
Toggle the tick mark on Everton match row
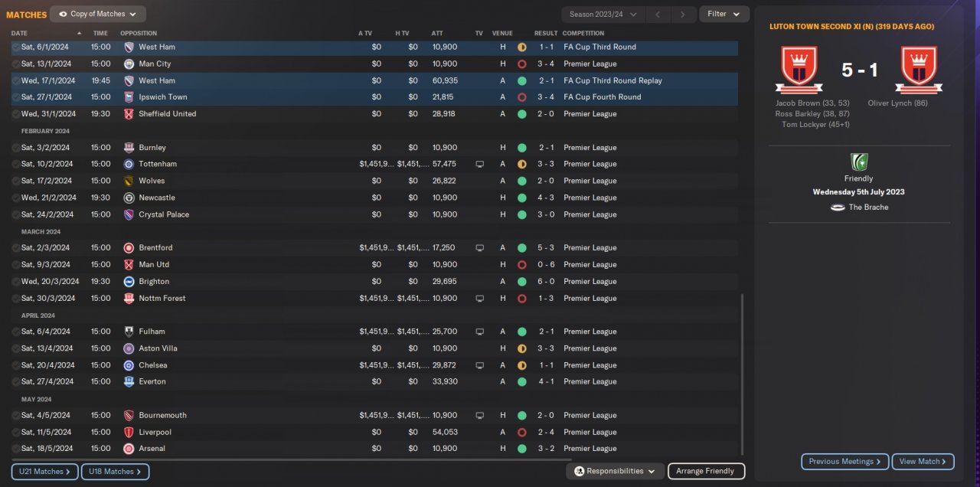15,382
